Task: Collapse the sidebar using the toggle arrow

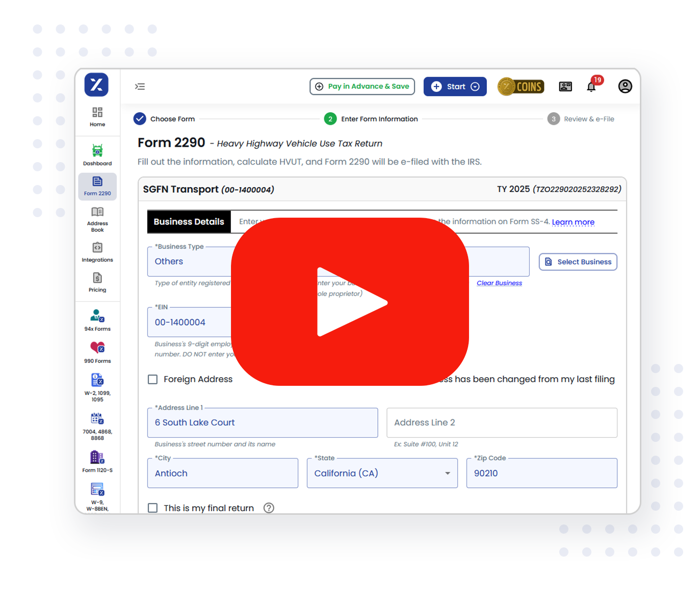Action: coord(140,86)
